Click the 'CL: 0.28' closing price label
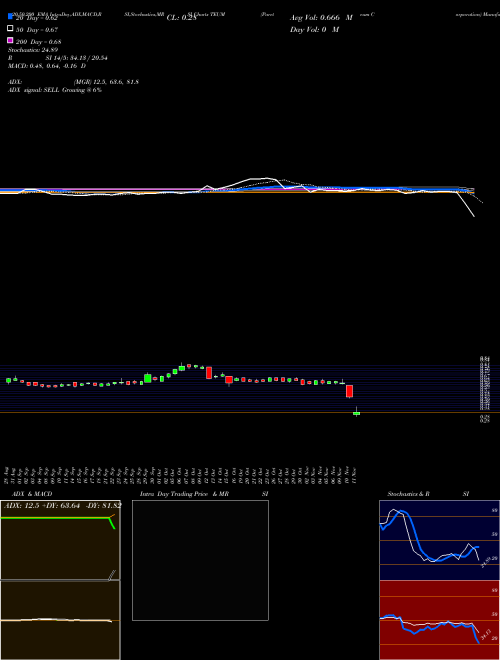This screenshot has width=500, height=660. coord(181,18)
